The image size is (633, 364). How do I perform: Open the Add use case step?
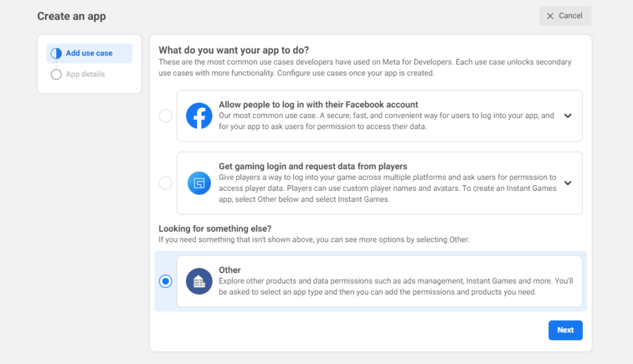(89, 53)
